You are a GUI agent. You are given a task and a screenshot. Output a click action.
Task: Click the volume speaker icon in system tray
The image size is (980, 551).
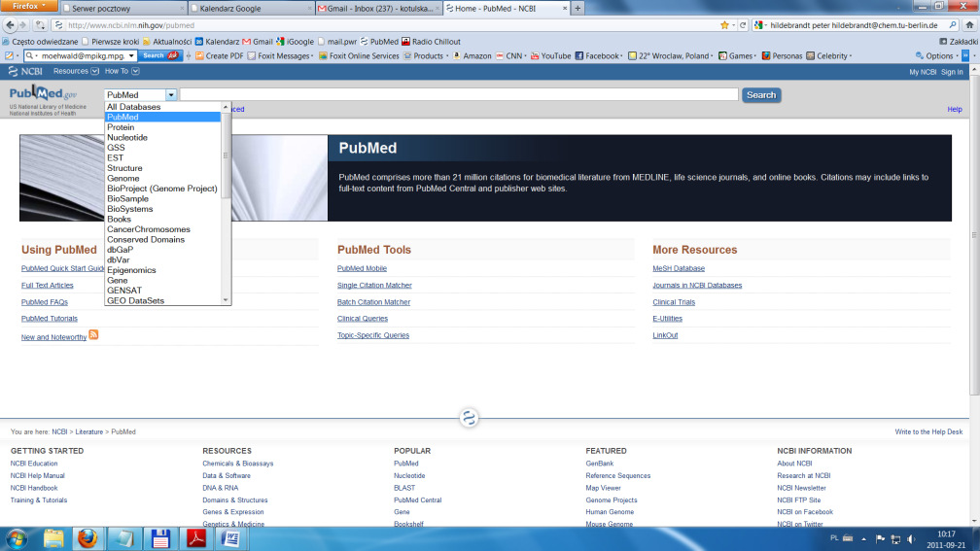point(911,539)
